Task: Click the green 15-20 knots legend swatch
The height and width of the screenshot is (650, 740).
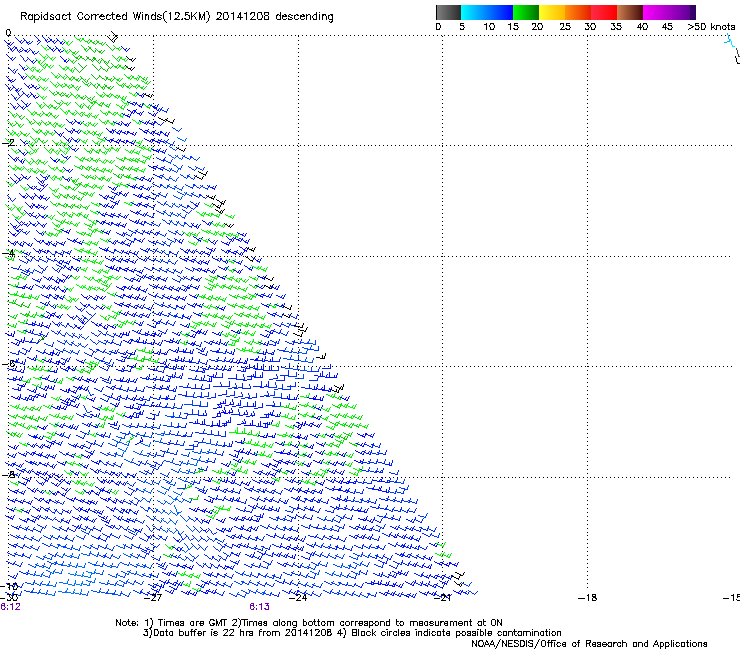Action: click(x=526, y=12)
